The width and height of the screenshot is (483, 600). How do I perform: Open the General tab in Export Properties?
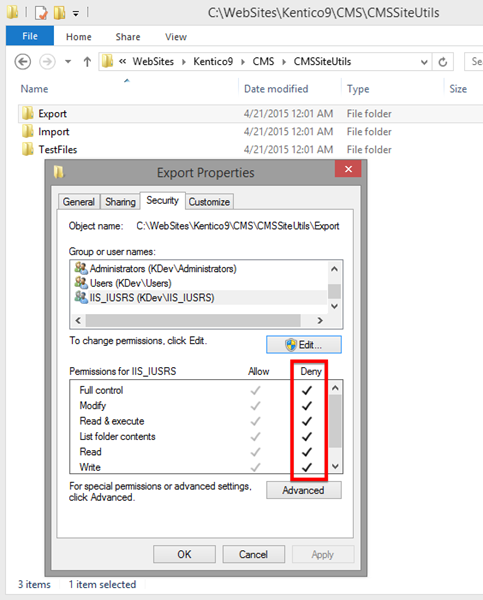[x=78, y=202]
